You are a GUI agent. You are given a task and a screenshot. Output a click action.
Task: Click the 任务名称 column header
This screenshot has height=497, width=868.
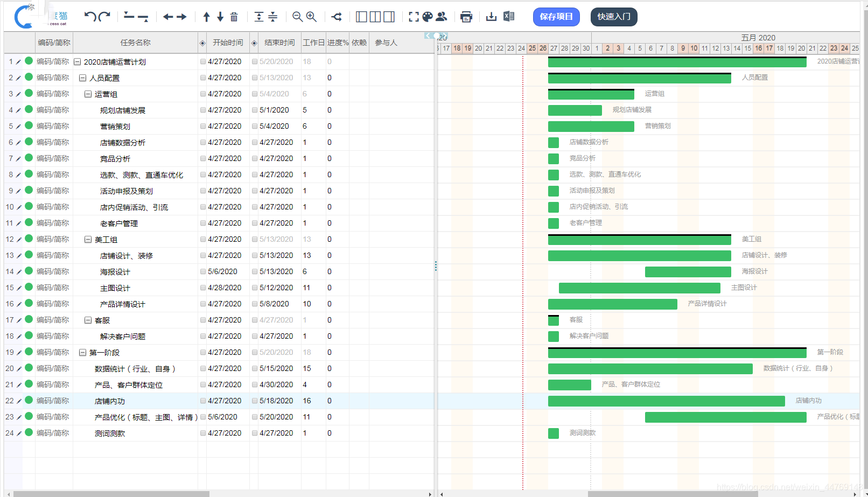point(135,43)
